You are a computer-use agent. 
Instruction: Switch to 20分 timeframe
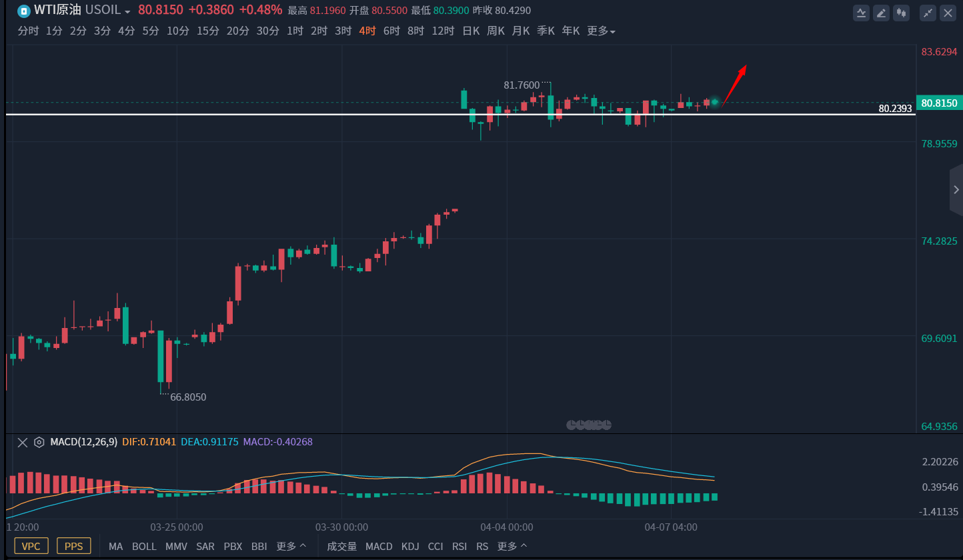point(238,31)
